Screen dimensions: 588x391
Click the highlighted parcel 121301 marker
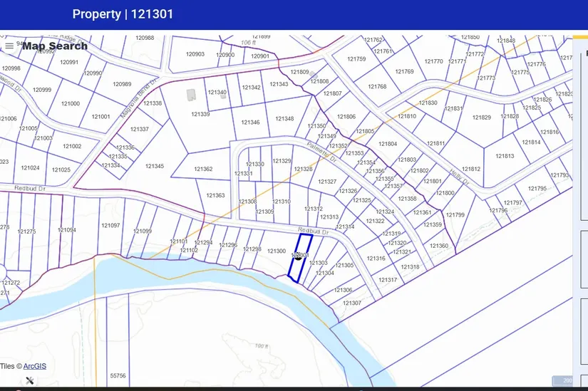coord(299,256)
